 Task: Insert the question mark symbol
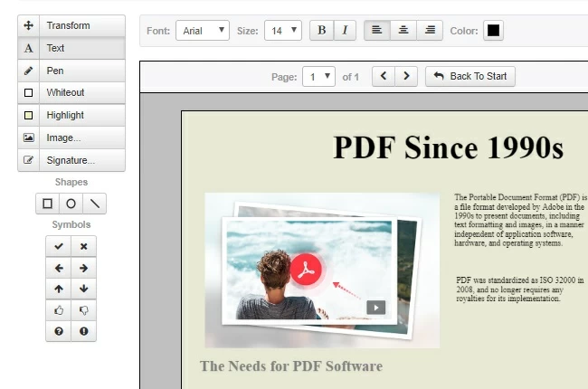coord(59,331)
